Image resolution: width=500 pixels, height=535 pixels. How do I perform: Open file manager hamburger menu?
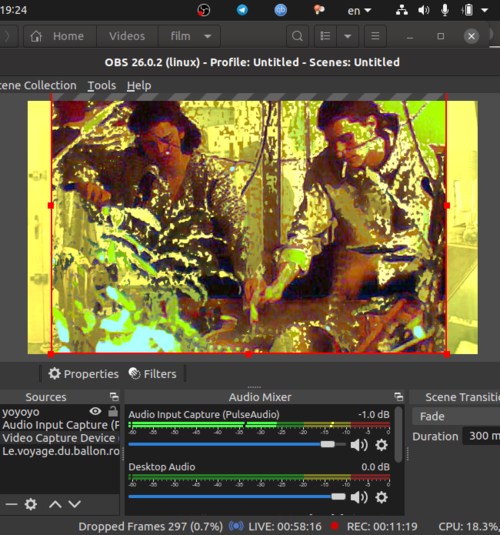point(375,36)
